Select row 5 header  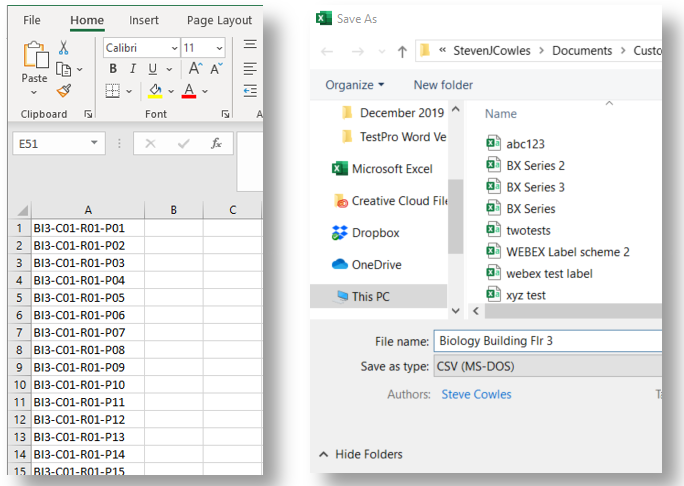pyautogui.click(x=20, y=298)
